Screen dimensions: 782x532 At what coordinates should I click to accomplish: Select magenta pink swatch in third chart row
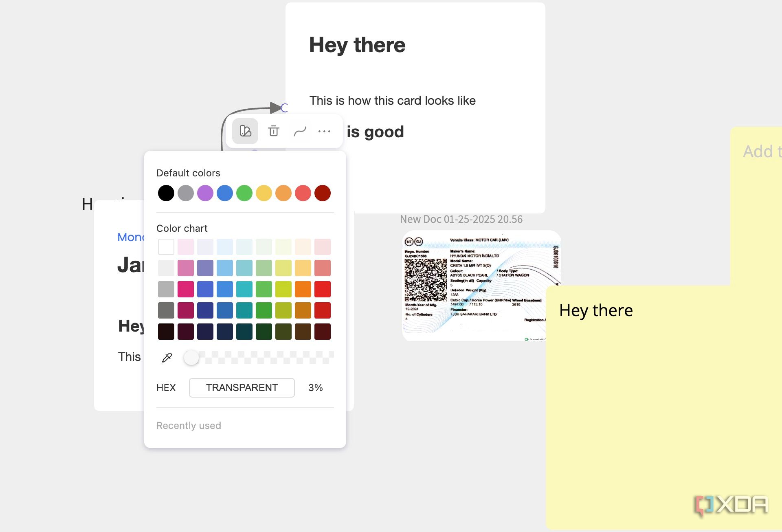coord(186,289)
